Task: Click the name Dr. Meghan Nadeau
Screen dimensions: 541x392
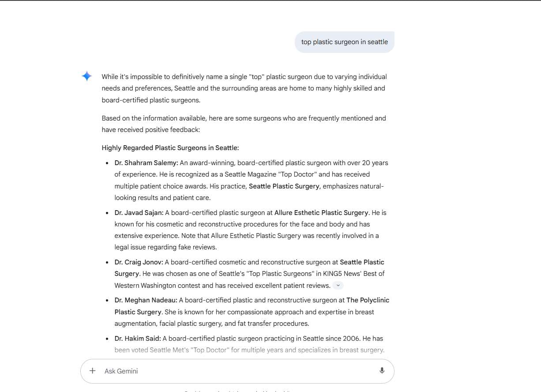Action: (146, 300)
